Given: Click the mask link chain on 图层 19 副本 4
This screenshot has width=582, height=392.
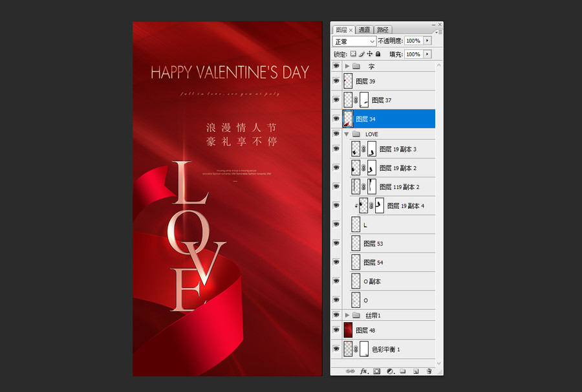Looking at the screenshot, I should pyautogui.click(x=371, y=206).
